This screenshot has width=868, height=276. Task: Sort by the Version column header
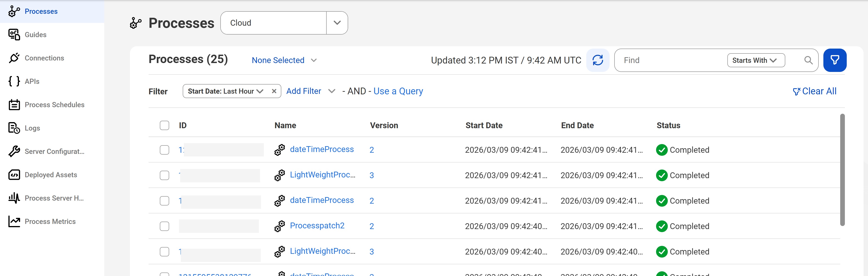click(x=384, y=126)
